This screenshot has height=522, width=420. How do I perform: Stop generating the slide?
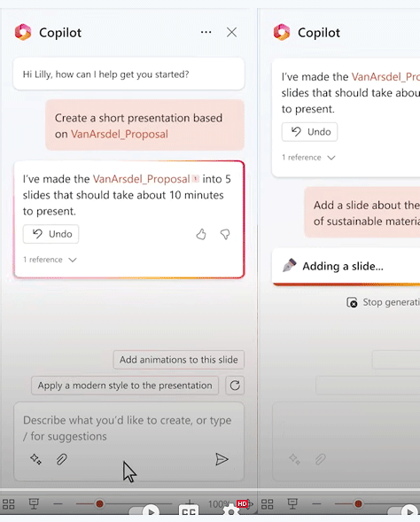(383, 302)
